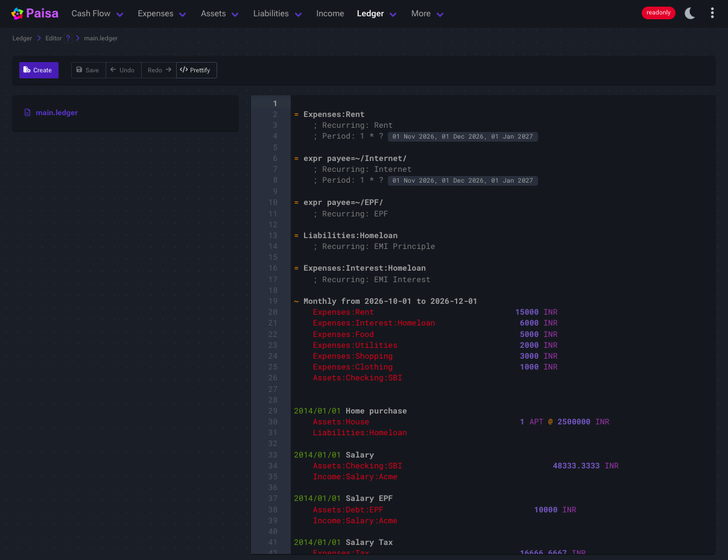This screenshot has height=560, width=728.
Task: Open the Income menu item
Action: 330,13
